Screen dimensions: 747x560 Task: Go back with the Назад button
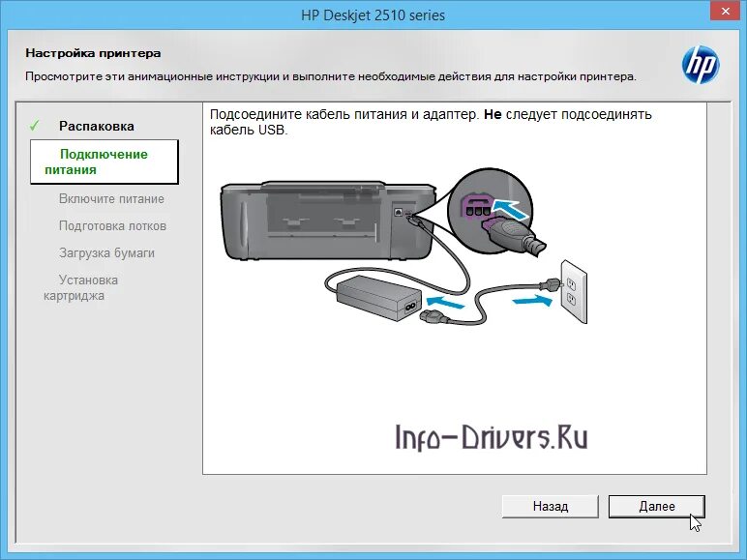coord(551,506)
